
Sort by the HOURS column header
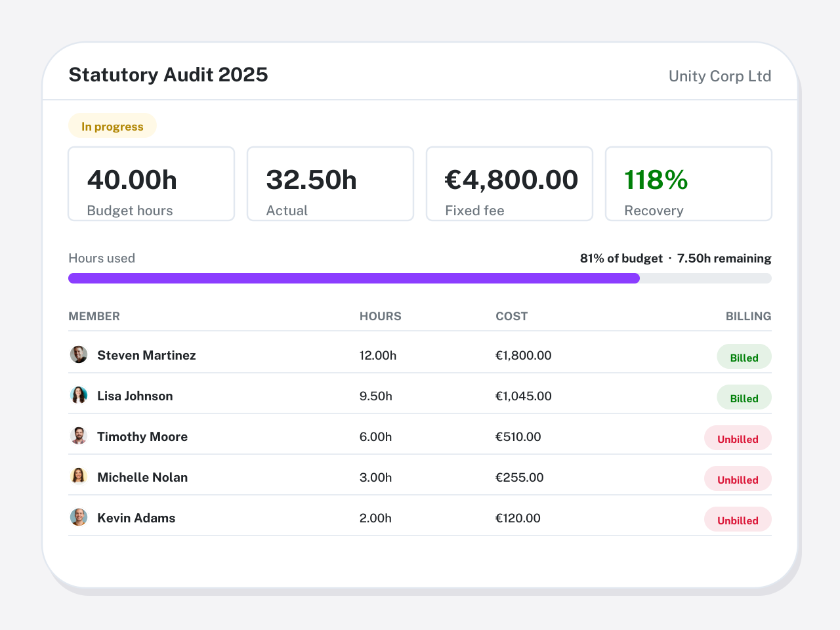(381, 316)
